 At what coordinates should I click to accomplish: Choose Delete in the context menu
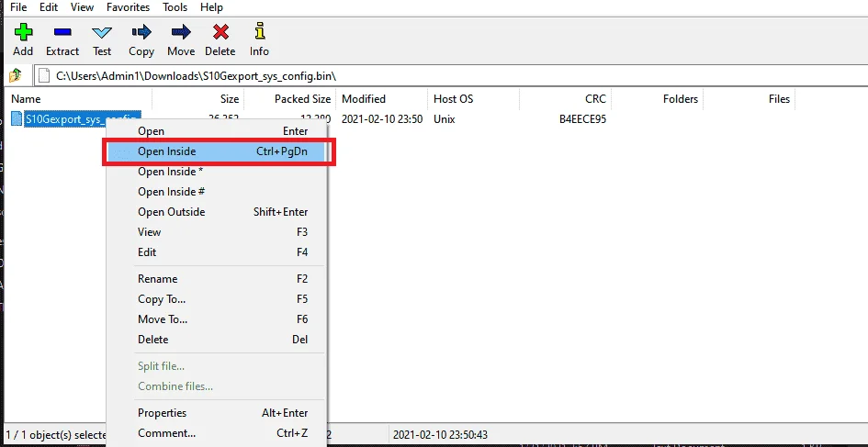point(216,340)
